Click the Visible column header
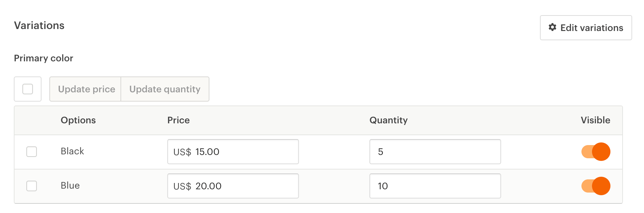The height and width of the screenshot is (213, 644). [x=596, y=120]
